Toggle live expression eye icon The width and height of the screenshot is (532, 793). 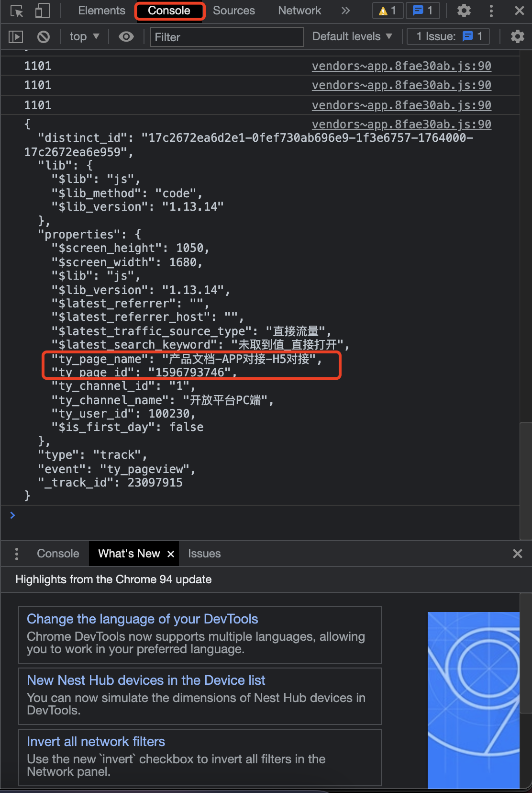[x=126, y=36]
